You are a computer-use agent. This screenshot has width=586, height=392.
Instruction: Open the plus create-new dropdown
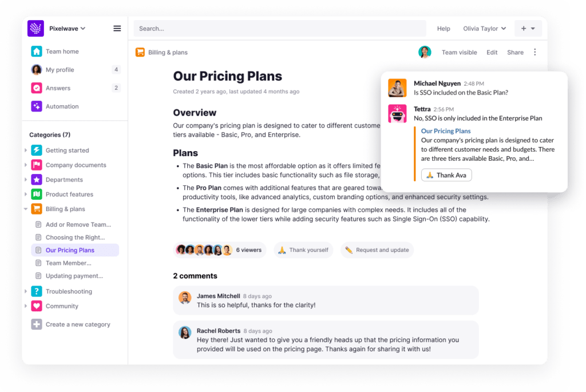pyautogui.click(x=528, y=29)
